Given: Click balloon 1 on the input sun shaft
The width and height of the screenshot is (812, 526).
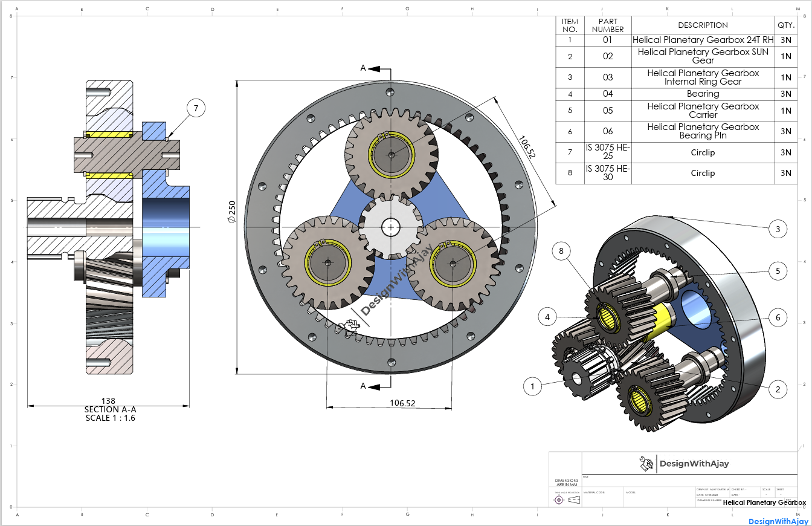Looking at the screenshot, I should tap(532, 386).
